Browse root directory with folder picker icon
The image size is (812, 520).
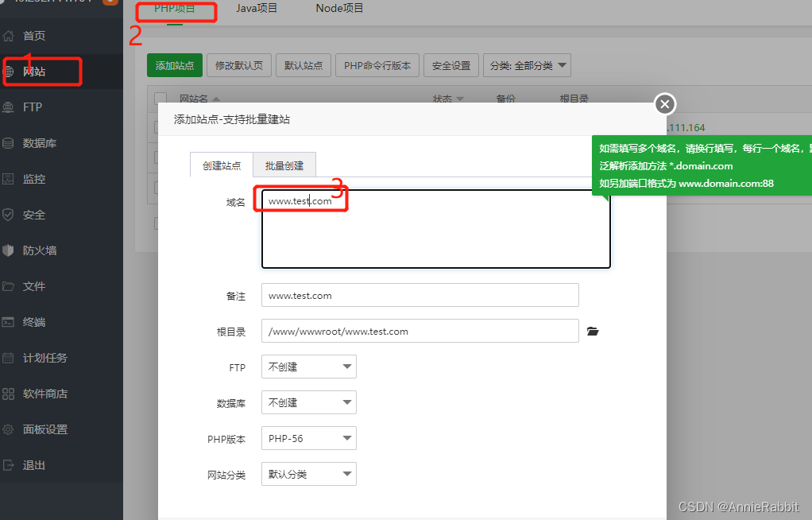(x=592, y=332)
